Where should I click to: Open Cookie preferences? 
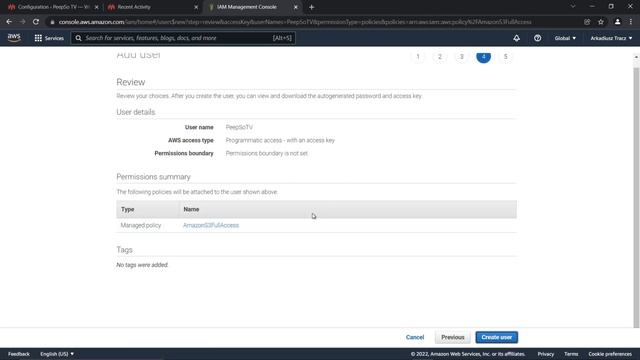click(610, 354)
